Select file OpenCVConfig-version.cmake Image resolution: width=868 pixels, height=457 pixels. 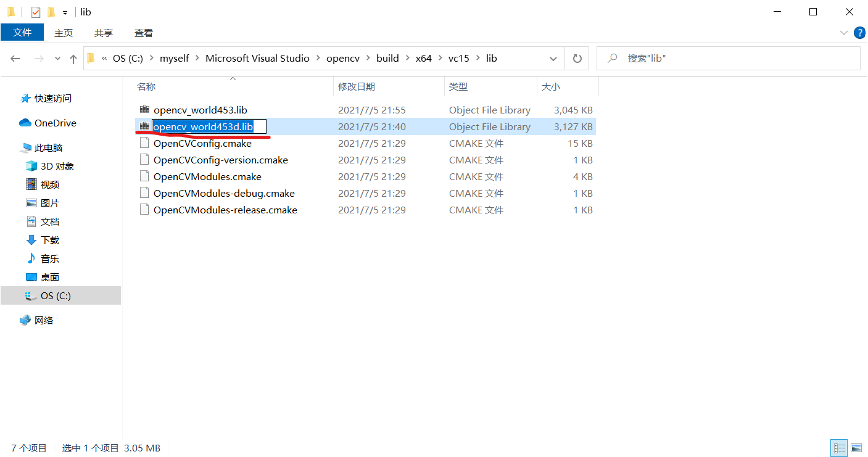[x=221, y=160]
